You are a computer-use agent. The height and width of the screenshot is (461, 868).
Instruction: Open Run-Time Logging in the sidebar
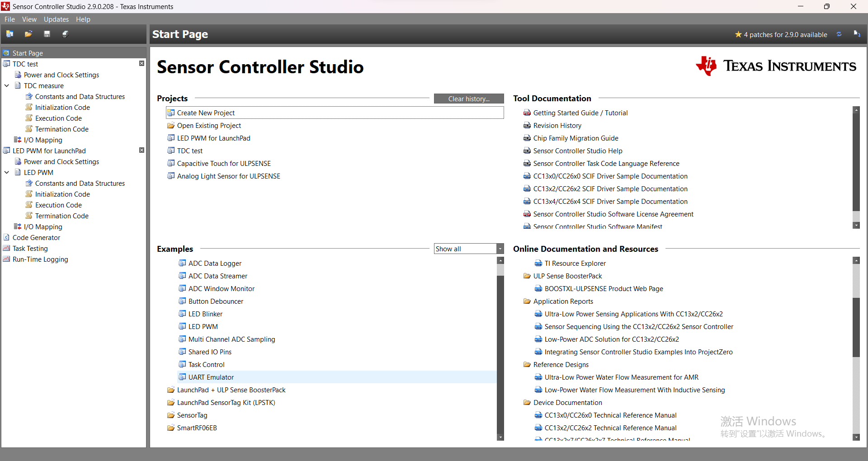click(x=40, y=259)
